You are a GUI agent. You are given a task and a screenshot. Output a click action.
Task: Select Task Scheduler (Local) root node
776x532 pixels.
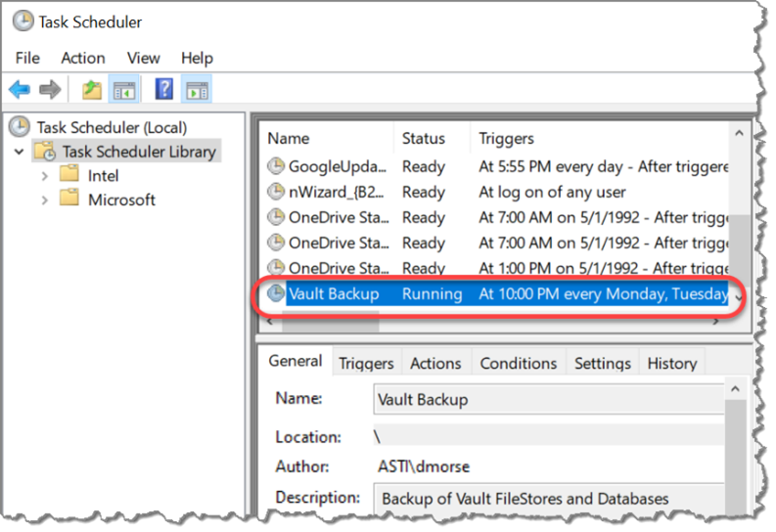tap(111, 127)
